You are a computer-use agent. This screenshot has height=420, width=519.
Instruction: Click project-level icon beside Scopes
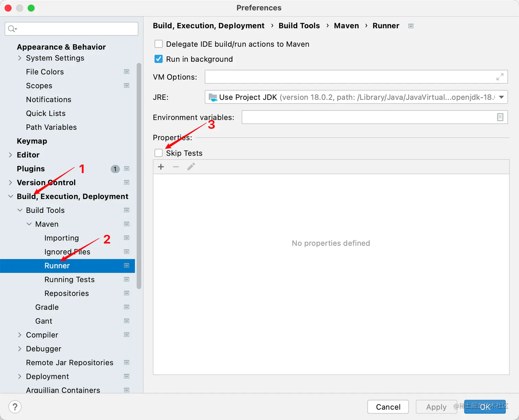click(127, 86)
